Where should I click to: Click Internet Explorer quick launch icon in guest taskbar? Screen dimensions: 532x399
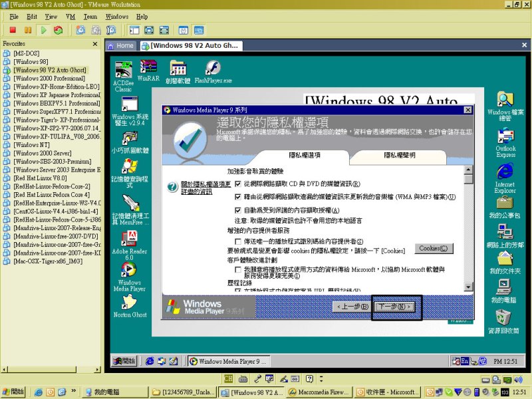(x=150, y=361)
